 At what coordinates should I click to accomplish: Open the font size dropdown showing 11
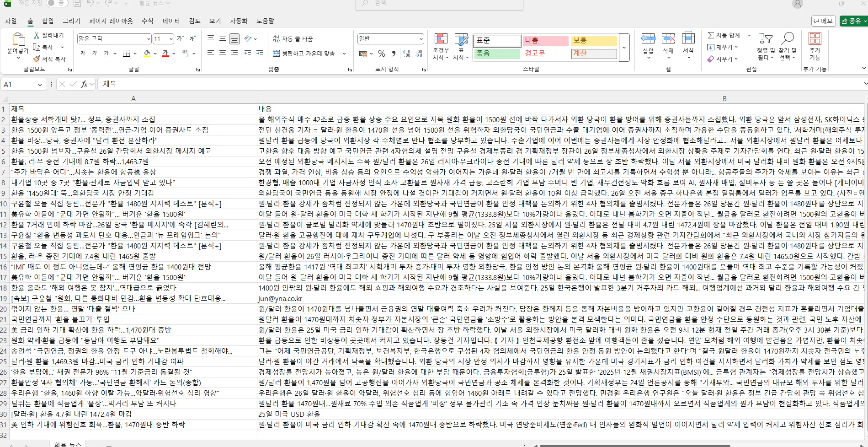171,39
